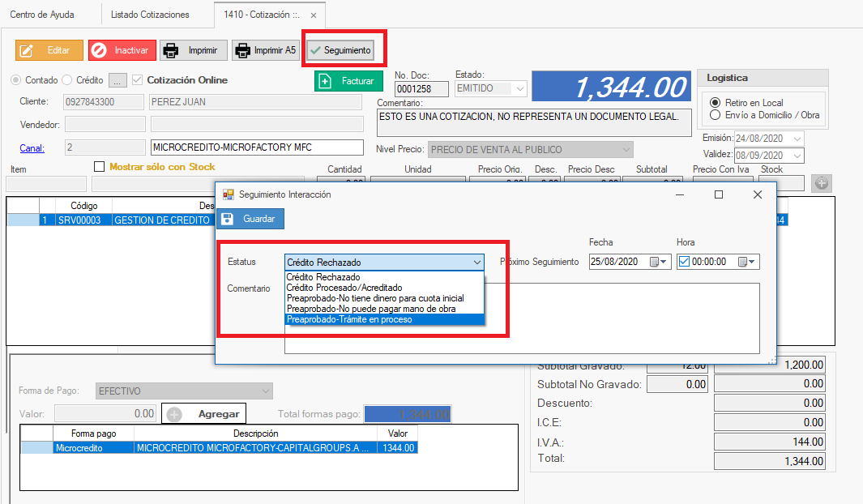Viewport: 863px width, 504px height.
Task: Click the Editar pencil icon button
Action: pyautogui.click(x=27, y=50)
